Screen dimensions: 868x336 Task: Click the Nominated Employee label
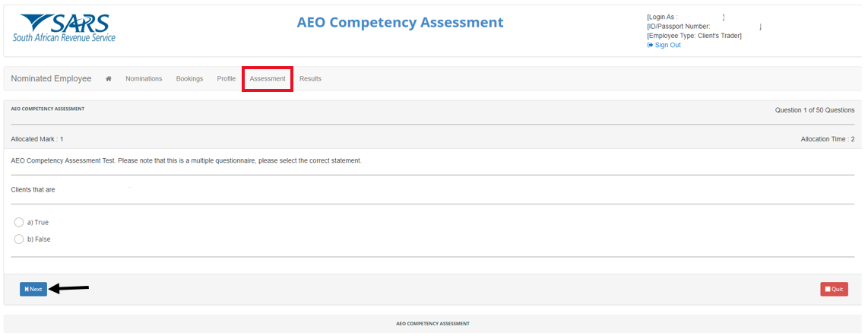click(x=51, y=79)
